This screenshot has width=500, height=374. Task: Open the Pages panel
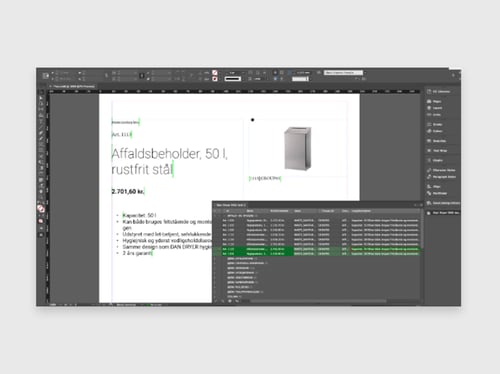tap(434, 101)
